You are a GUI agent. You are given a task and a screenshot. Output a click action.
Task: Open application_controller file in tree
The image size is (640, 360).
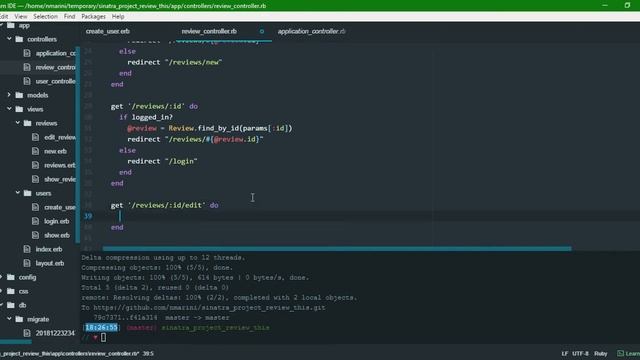[x=56, y=53]
